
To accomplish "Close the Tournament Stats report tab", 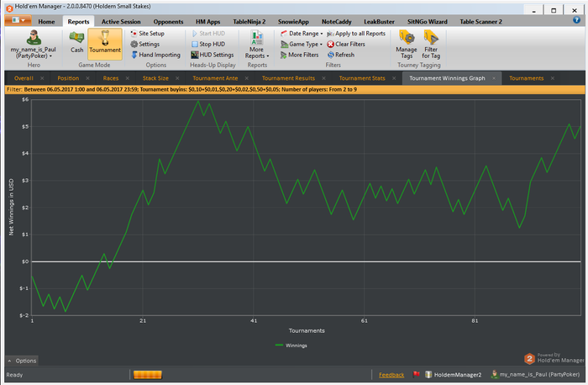I will 394,78.
